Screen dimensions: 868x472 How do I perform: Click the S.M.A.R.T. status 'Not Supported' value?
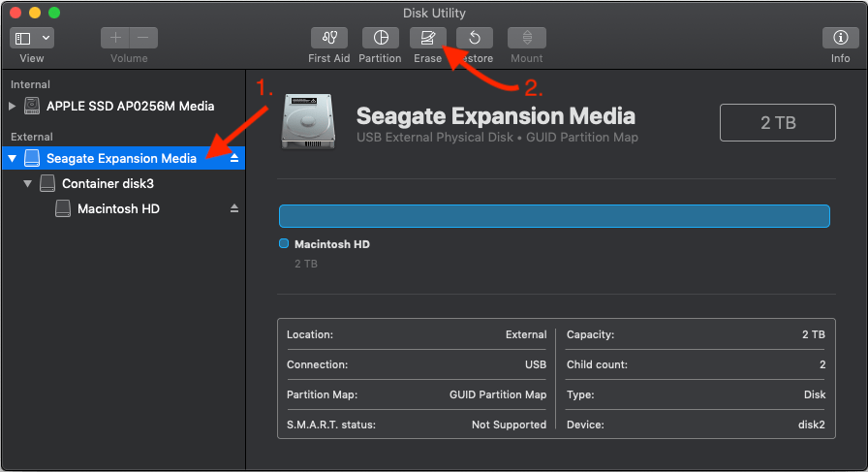click(x=509, y=425)
